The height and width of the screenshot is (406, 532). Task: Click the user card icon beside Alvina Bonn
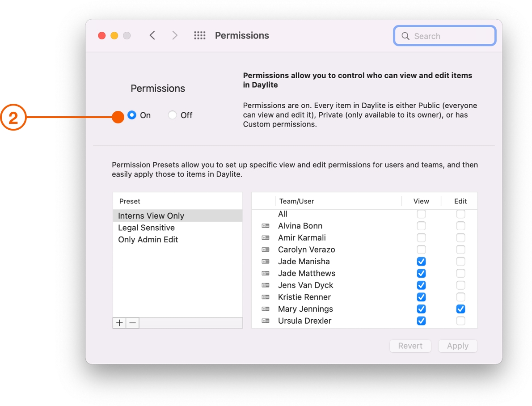pyautogui.click(x=266, y=226)
